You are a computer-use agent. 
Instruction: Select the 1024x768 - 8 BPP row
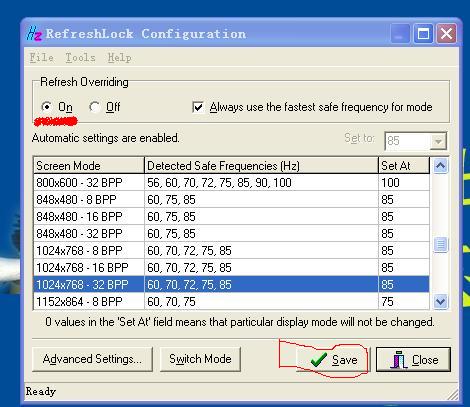231,251
